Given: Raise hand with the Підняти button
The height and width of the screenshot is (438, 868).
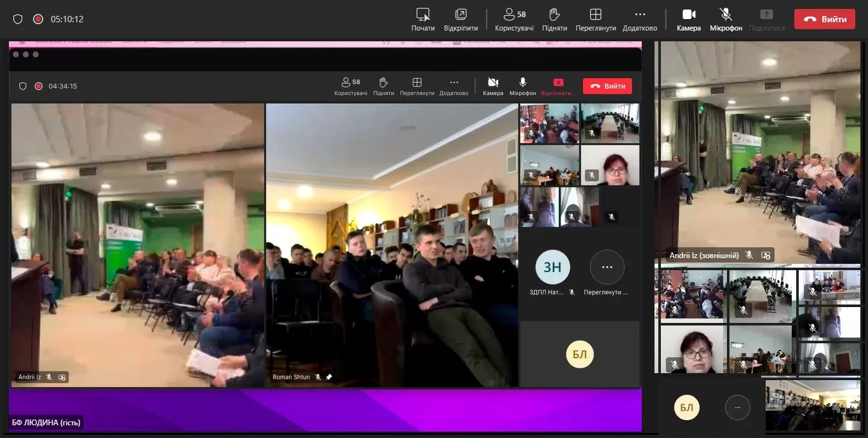Looking at the screenshot, I should [554, 19].
